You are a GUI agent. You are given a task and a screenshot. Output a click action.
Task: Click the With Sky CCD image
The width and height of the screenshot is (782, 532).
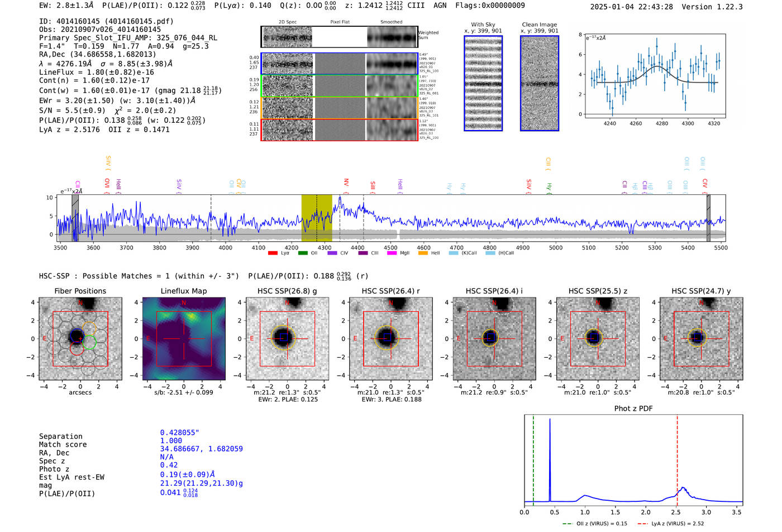point(483,83)
